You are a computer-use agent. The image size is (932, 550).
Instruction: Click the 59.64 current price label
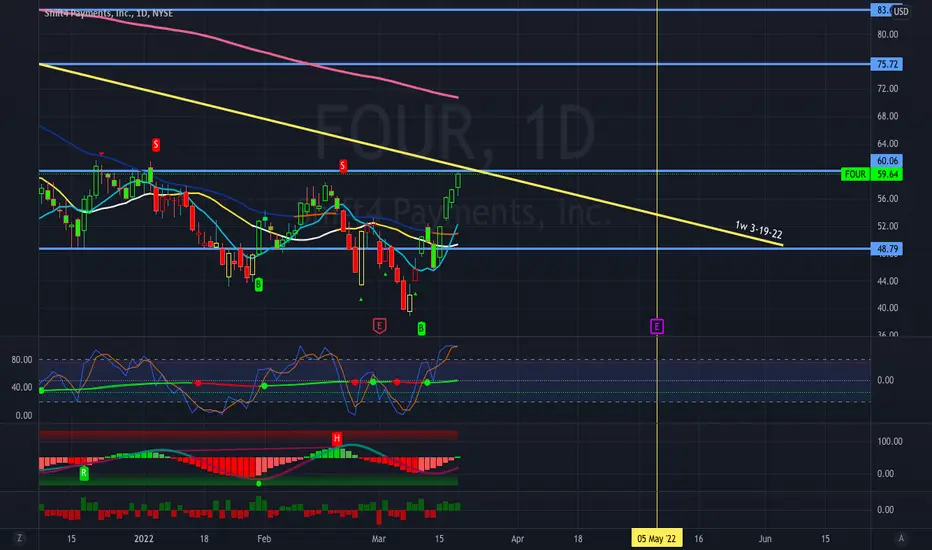pos(887,174)
